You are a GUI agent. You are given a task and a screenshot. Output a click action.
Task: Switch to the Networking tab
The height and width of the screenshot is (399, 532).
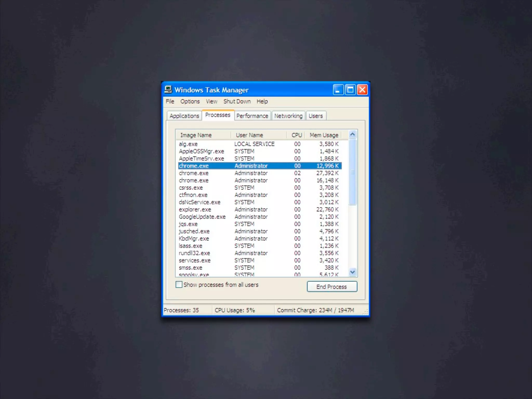click(288, 116)
